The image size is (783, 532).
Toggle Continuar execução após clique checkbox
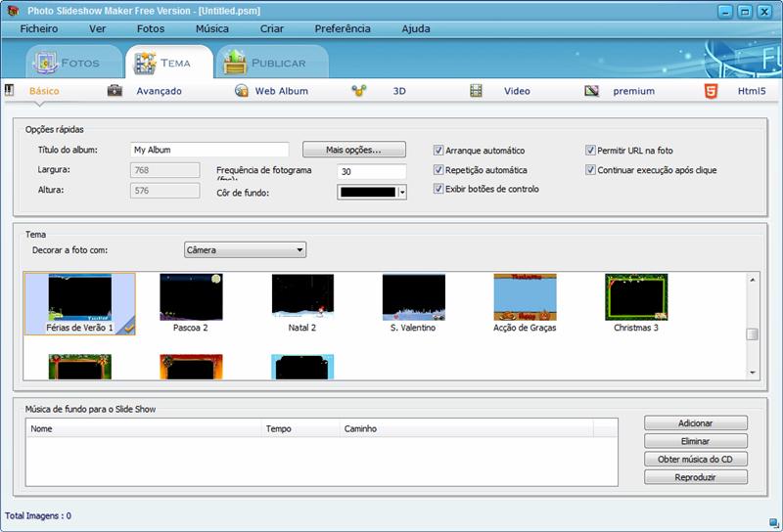click(590, 170)
